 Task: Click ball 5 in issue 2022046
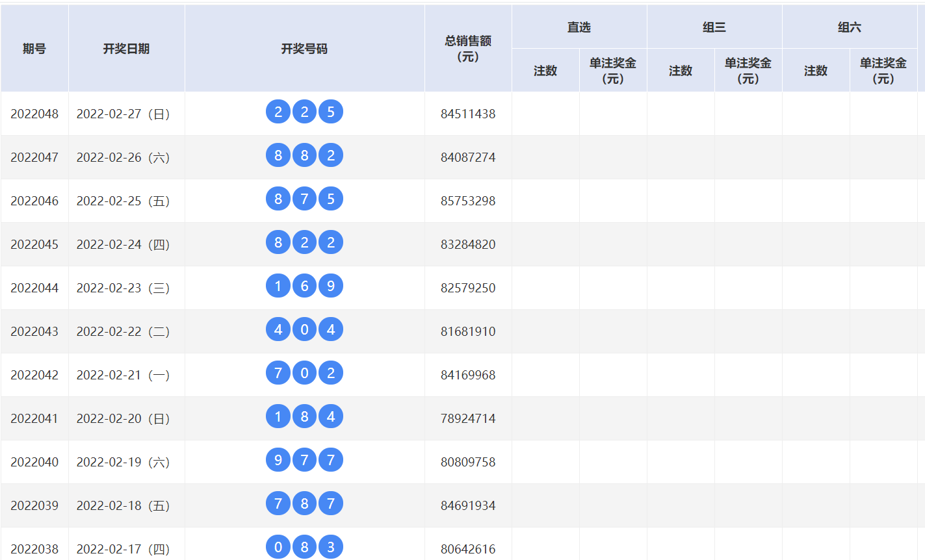click(x=331, y=199)
